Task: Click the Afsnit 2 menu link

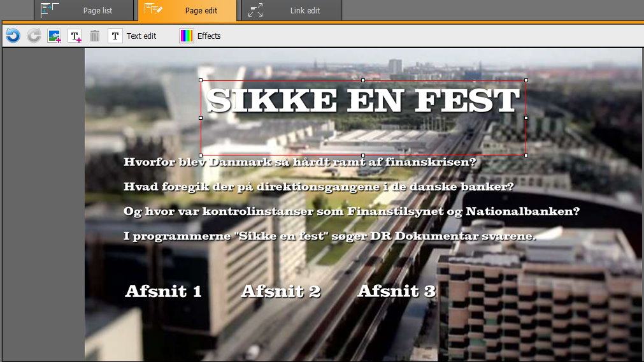Action: click(280, 291)
